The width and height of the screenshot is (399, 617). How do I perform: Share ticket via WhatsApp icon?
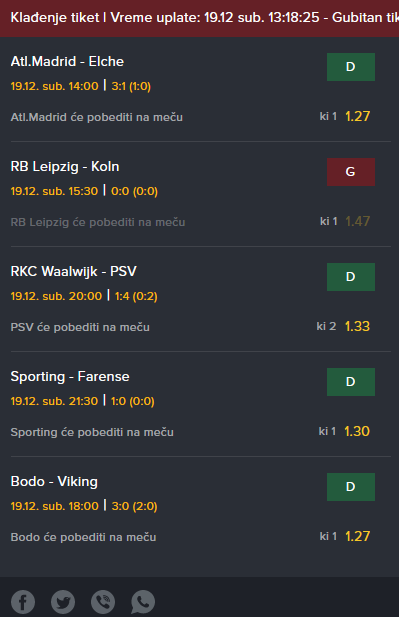143,602
